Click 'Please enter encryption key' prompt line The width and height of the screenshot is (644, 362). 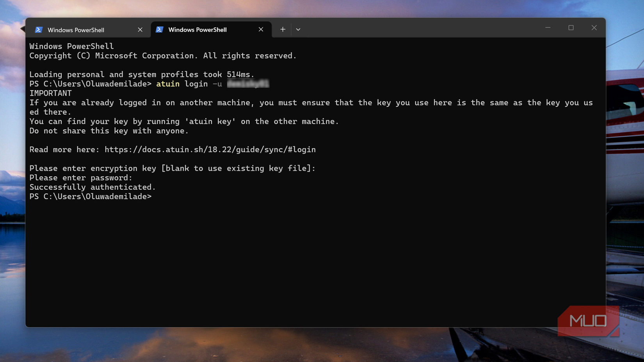tap(172, 169)
